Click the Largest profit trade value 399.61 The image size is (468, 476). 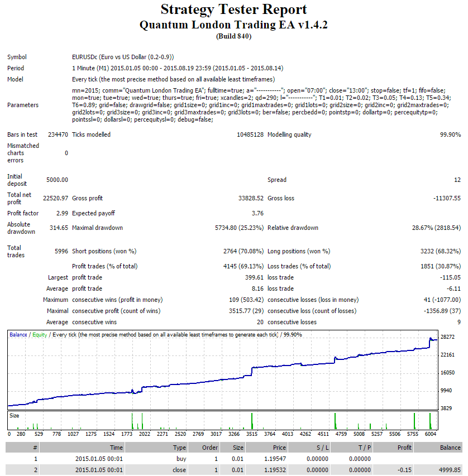point(254,277)
